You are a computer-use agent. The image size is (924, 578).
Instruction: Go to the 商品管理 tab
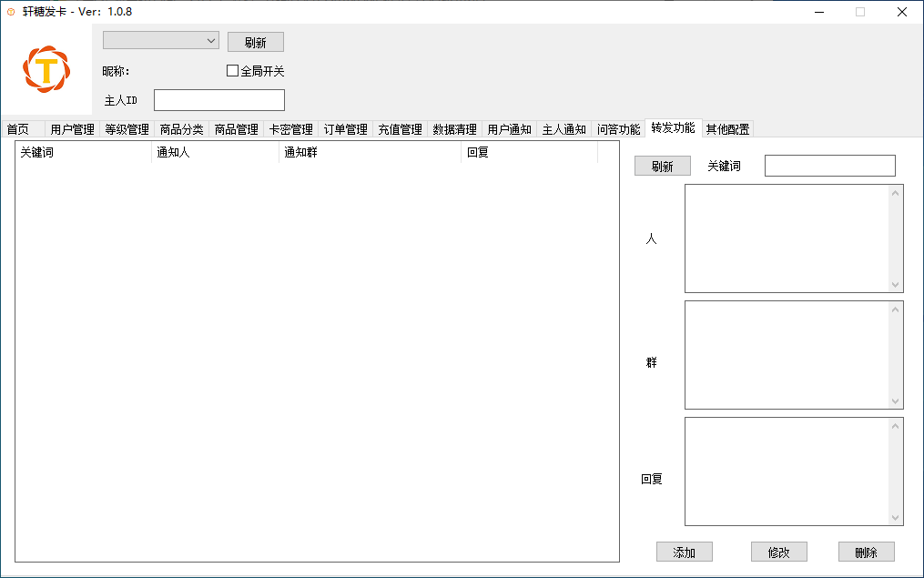(x=237, y=129)
